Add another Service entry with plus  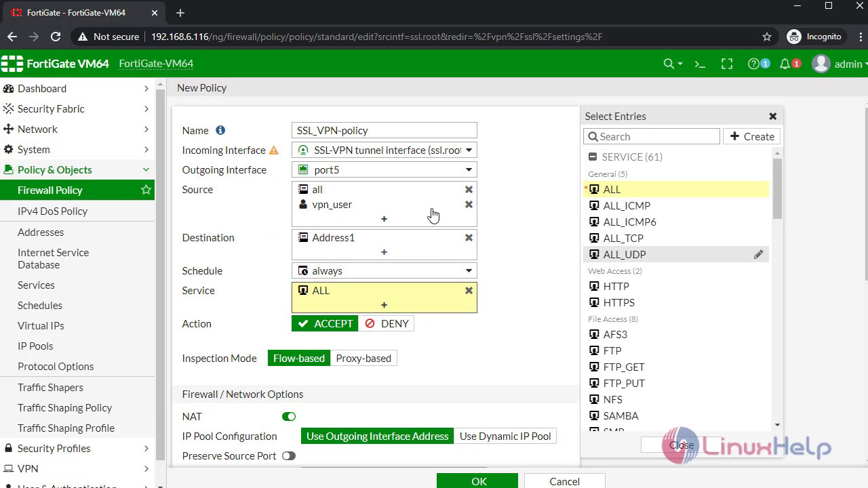click(x=384, y=305)
